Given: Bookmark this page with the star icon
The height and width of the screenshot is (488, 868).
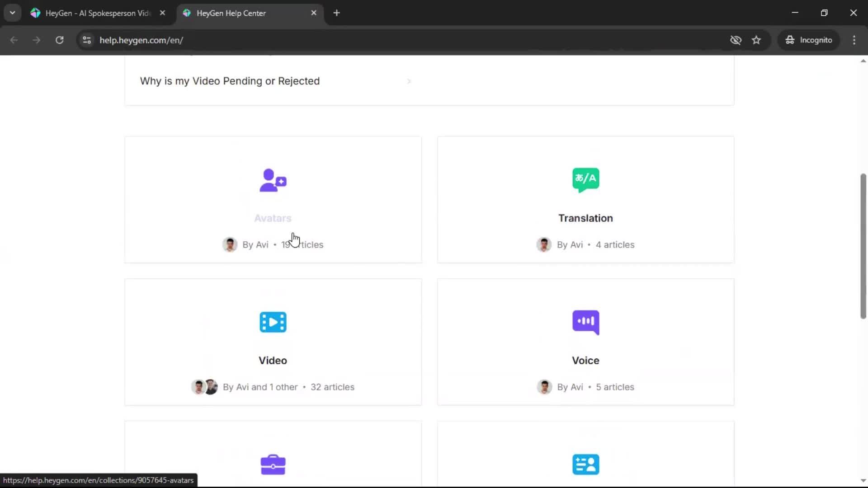Looking at the screenshot, I should 756,40.
